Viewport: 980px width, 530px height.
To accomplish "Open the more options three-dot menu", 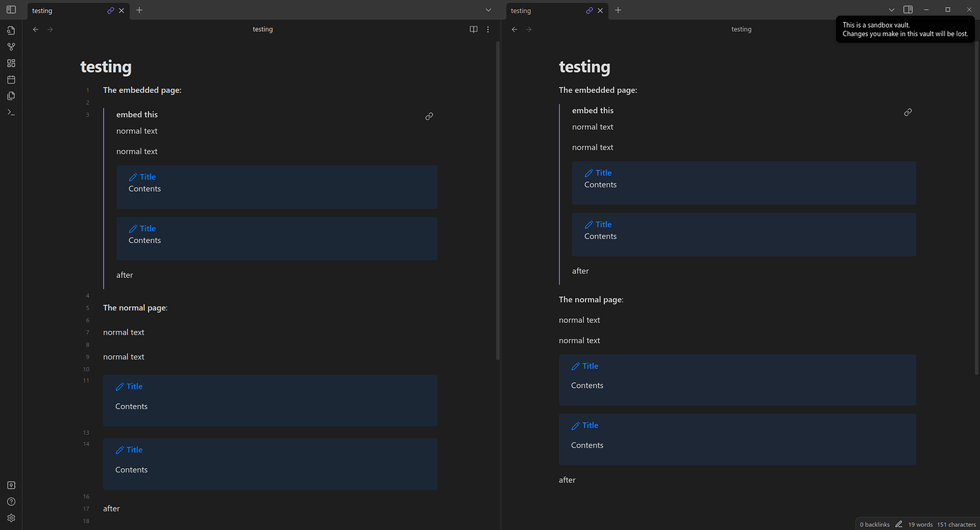I will pyautogui.click(x=488, y=29).
